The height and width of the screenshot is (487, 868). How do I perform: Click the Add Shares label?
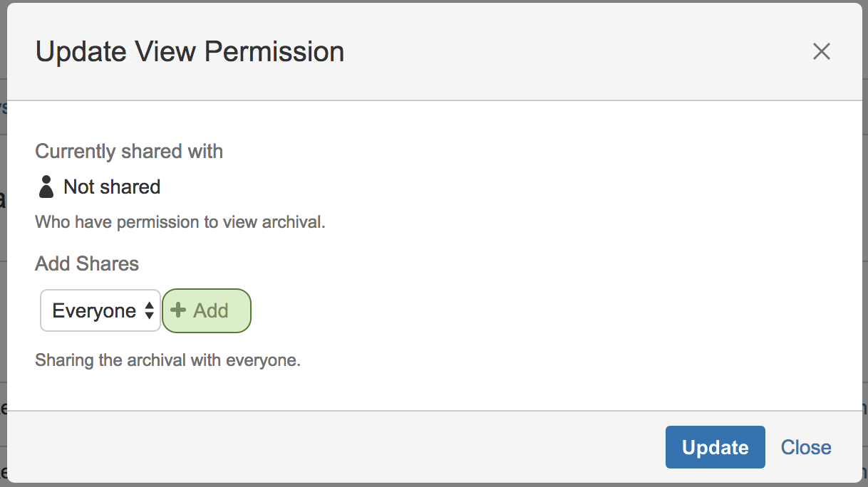point(87,263)
